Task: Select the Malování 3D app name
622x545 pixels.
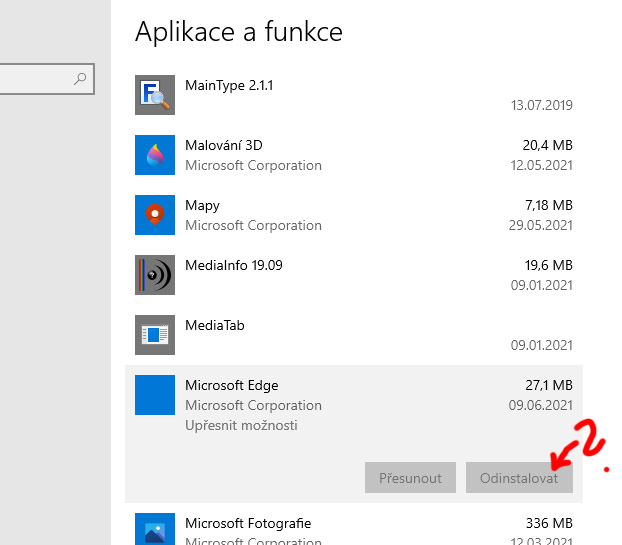Action: point(224,146)
